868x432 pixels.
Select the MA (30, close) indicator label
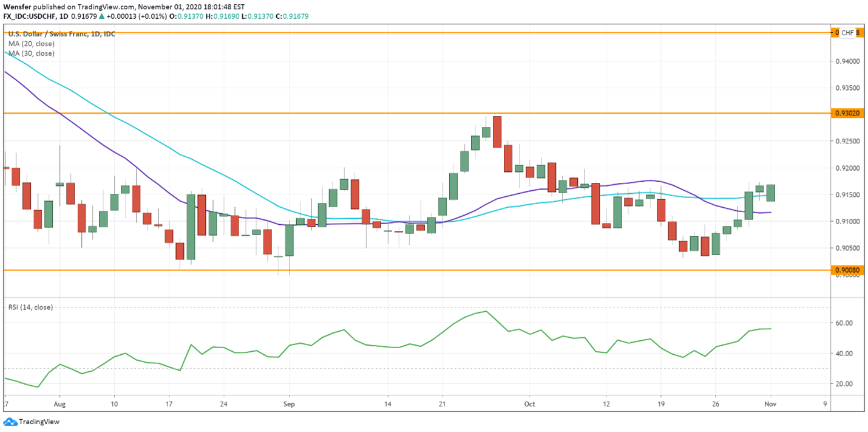pos(31,53)
